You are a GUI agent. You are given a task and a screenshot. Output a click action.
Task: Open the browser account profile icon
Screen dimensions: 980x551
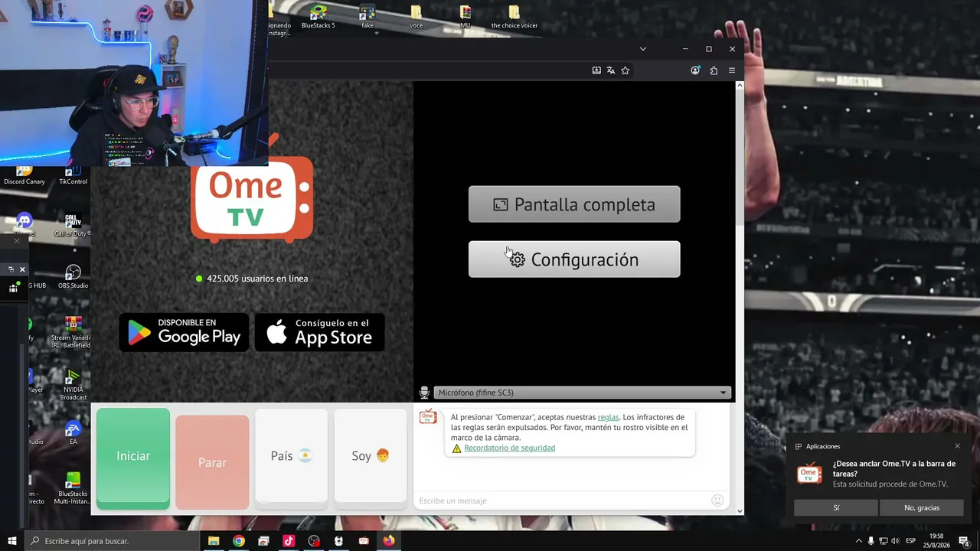tap(695, 70)
